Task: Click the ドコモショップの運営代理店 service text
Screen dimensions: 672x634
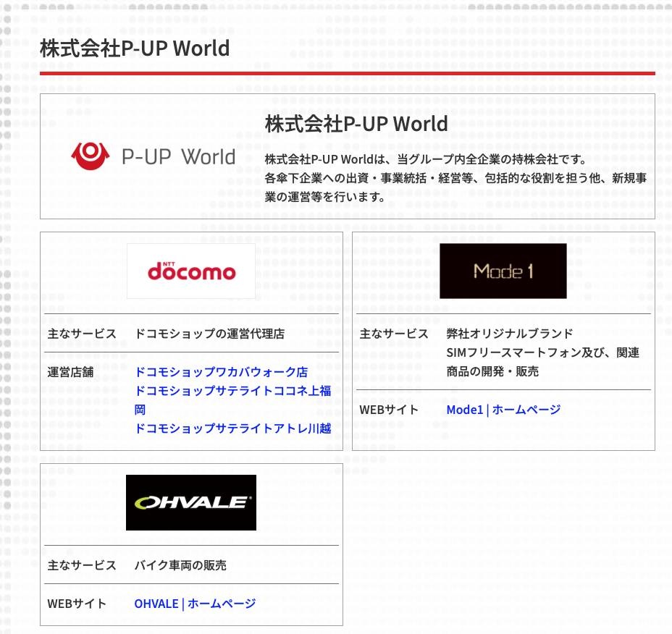Action: pos(209,334)
